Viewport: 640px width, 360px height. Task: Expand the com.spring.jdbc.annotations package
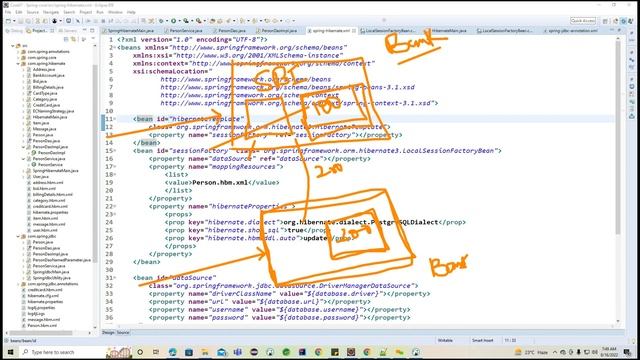(18, 284)
